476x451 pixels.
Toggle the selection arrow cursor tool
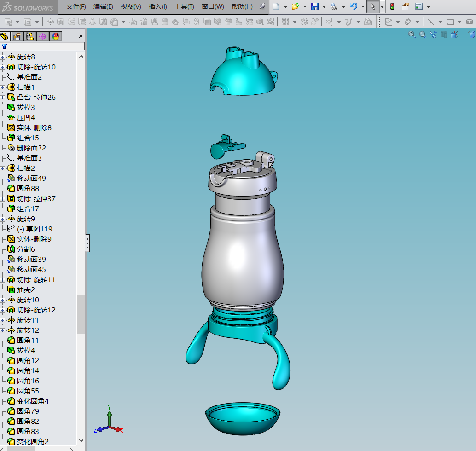click(x=373, y=6)
